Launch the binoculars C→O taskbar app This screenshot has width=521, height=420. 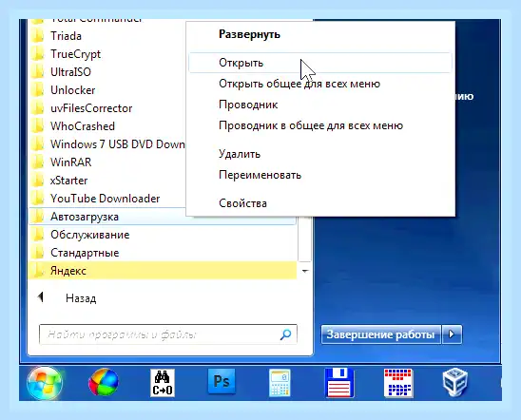[163, 383]
